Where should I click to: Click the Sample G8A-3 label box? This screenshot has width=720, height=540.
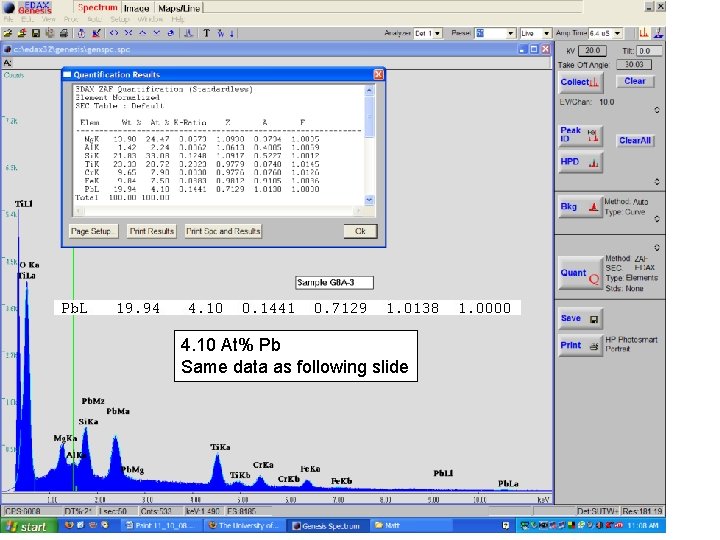tap(334, 282)
